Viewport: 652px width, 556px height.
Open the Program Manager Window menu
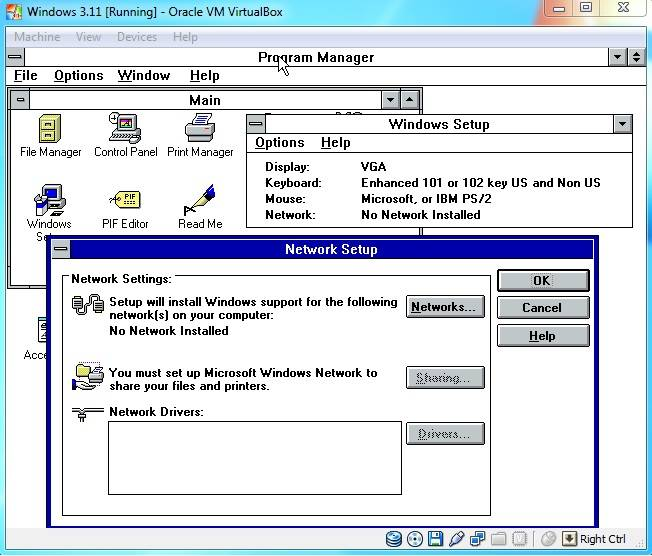tap(143, 75)
